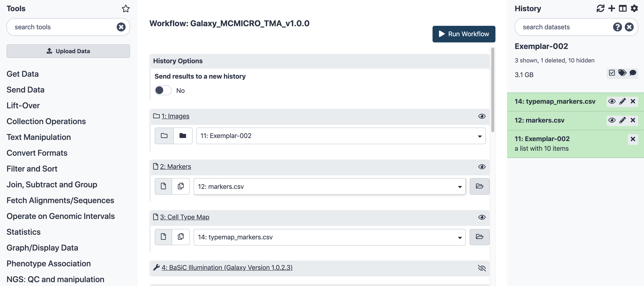This screenshot has width=644, height=286.
Task: Create new history with plus icon
Action: (x=612, y=8)
